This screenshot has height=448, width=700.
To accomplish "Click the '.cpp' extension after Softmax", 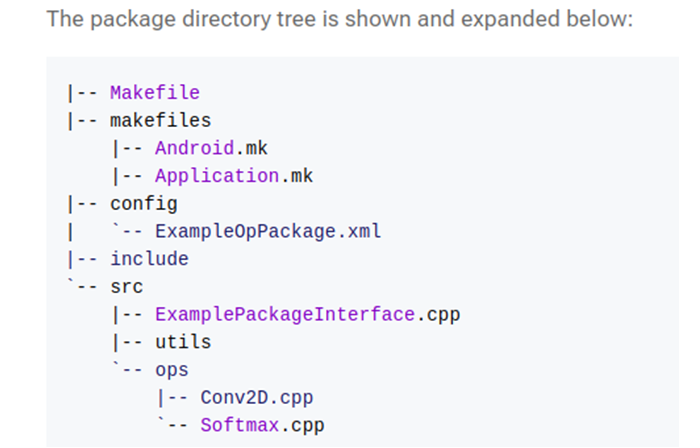I will (302, 427).
